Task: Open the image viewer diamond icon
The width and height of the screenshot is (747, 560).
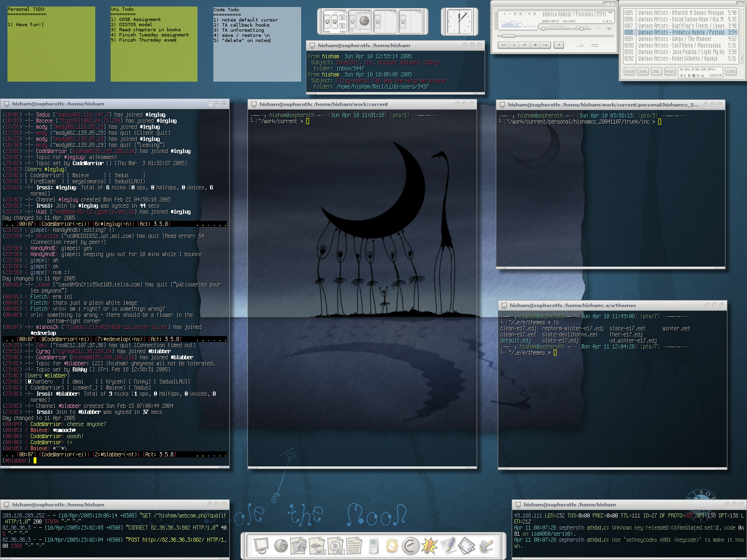Action: (x=466, y=545)
